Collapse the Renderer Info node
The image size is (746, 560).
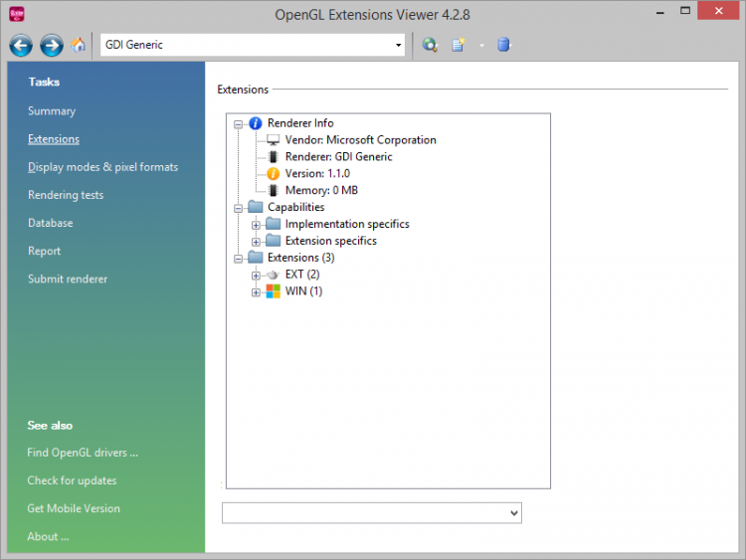[x=239, y=124]
